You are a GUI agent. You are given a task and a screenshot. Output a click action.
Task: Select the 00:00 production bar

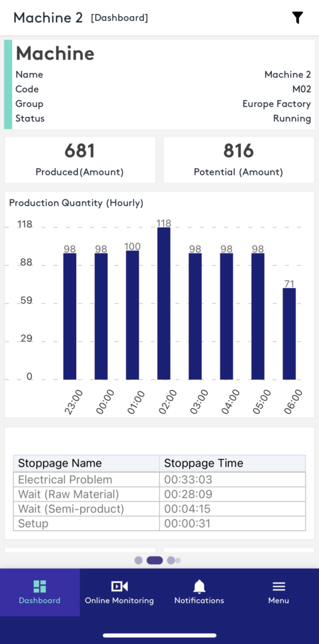[101, 316]
